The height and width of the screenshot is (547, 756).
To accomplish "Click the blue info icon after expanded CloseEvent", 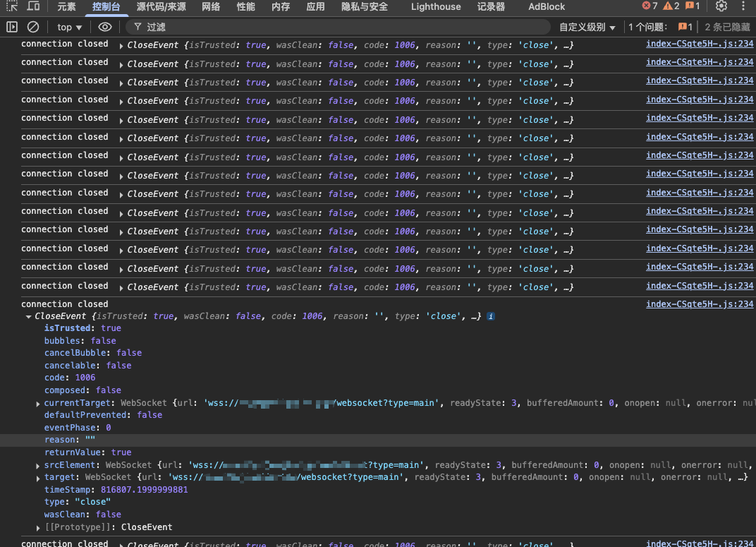I will (490, 316).
